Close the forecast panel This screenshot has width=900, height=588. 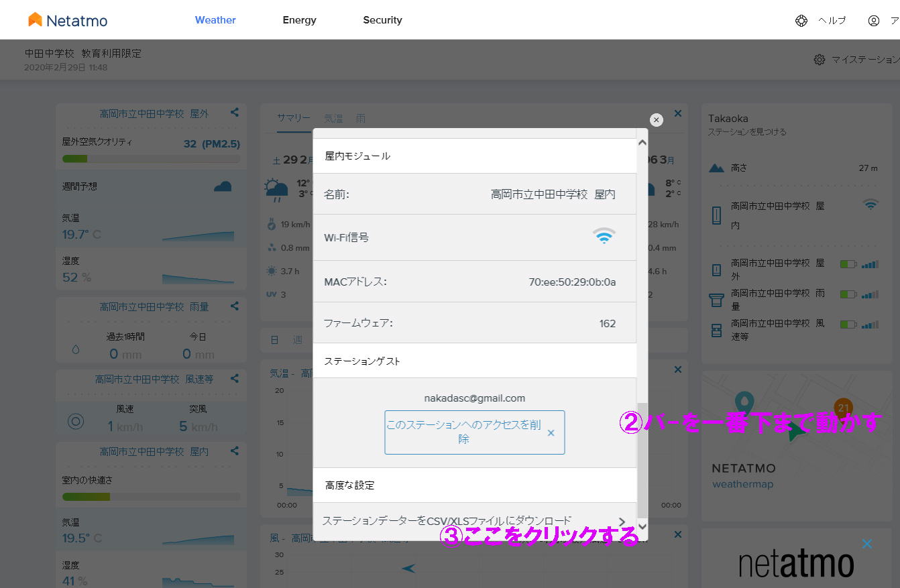pos(678,113)
